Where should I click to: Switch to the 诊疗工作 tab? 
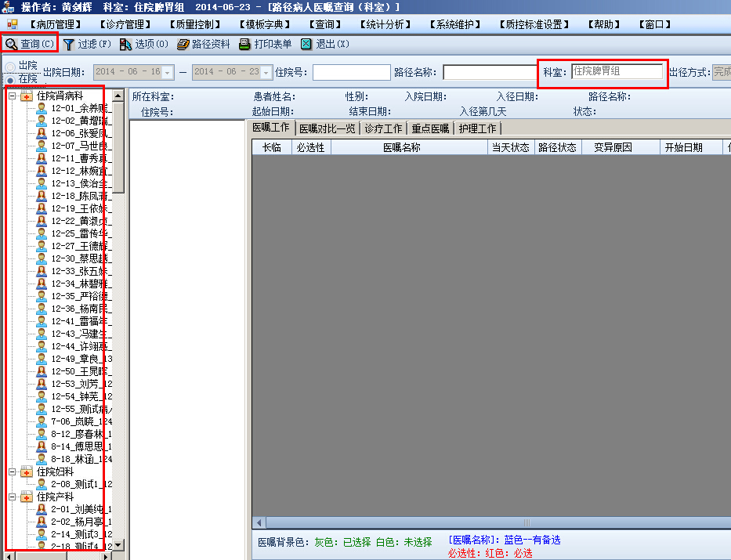coord(383,128)
